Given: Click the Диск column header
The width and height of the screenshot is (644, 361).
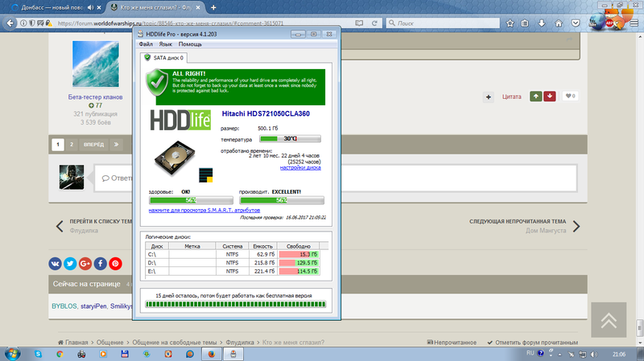Looking at the screenshot, I should (157, 246).
